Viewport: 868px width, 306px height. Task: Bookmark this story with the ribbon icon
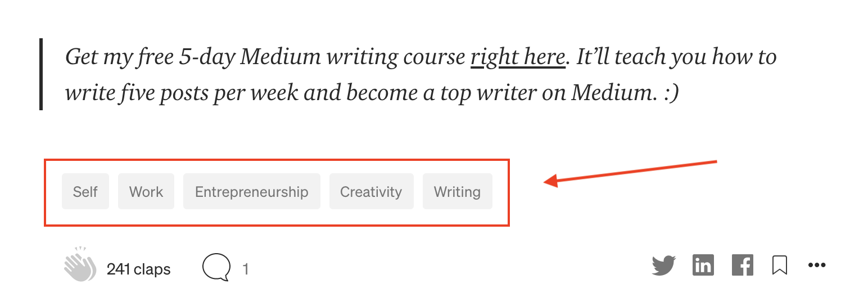click(780, 265)
